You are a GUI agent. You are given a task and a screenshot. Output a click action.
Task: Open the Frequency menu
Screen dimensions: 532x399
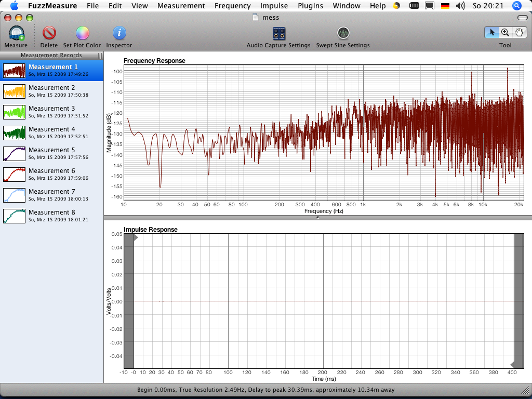pyautogui.click(x=233, y=6)
